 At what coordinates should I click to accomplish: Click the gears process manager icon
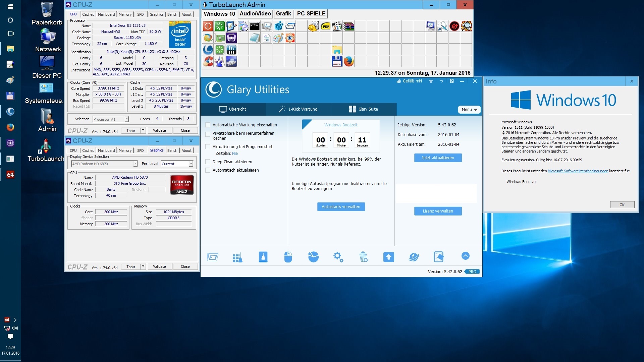click(x=338, y=257)
